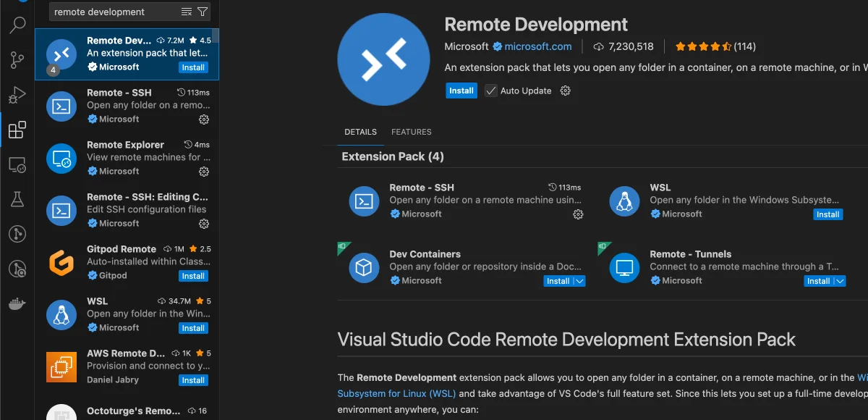Viewport: 868px width, 420px height.
Task: Toggle the Auto Update checkbox
Action: point(491,91)
